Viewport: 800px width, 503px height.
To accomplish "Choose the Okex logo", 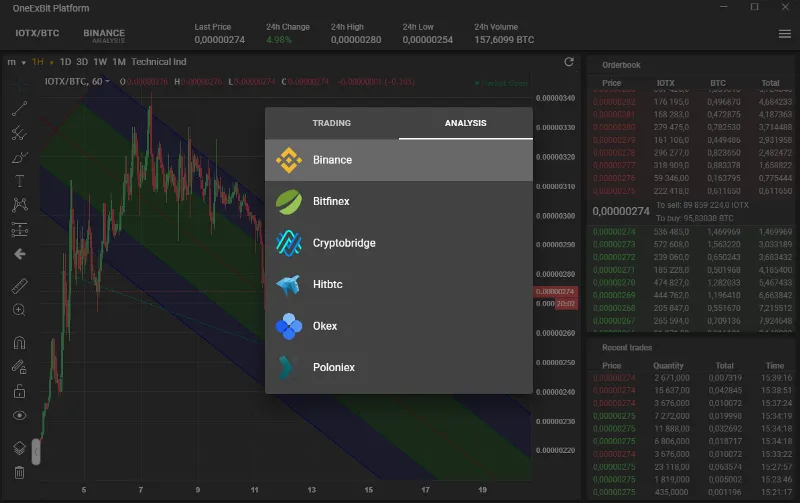I will 289,326.
